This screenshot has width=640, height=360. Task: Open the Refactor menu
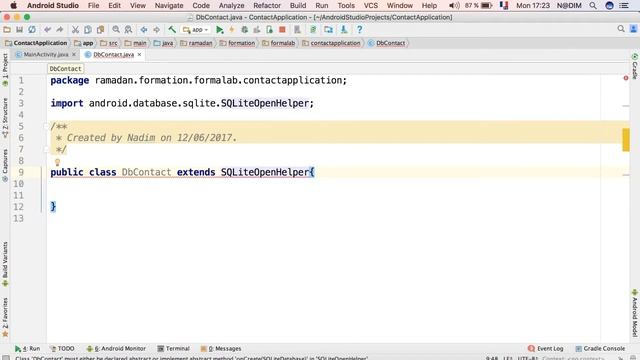267,6
